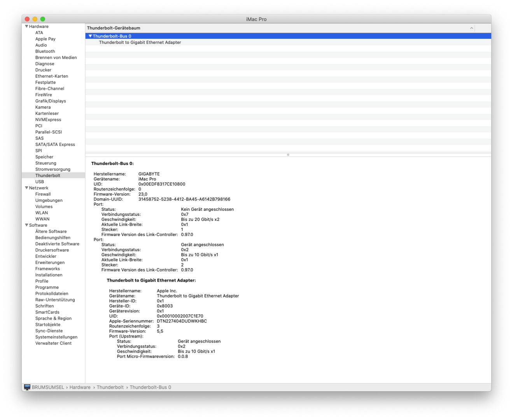Select Systemeinstellungen in sidebar
The height and width of the screenshot is (420, 513).
tap(56, 337)
